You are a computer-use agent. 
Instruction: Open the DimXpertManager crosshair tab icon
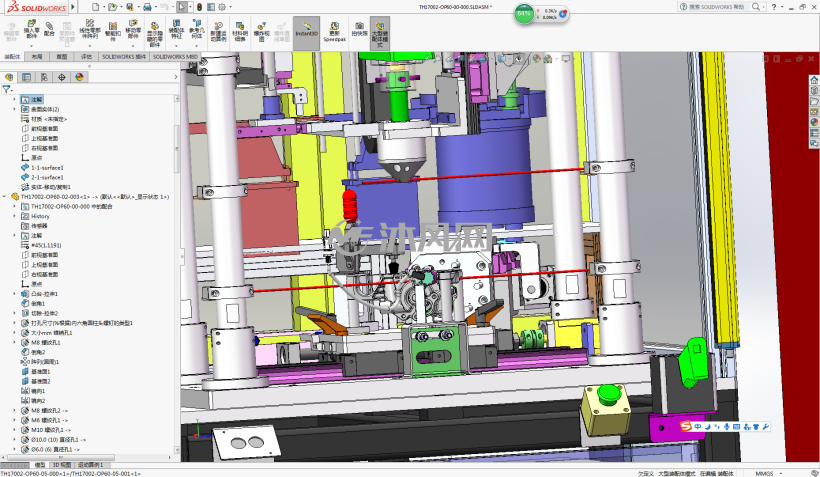(x=62, y=77)
